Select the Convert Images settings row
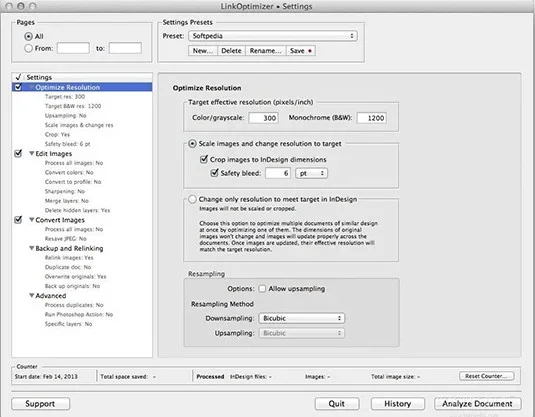 82,220
